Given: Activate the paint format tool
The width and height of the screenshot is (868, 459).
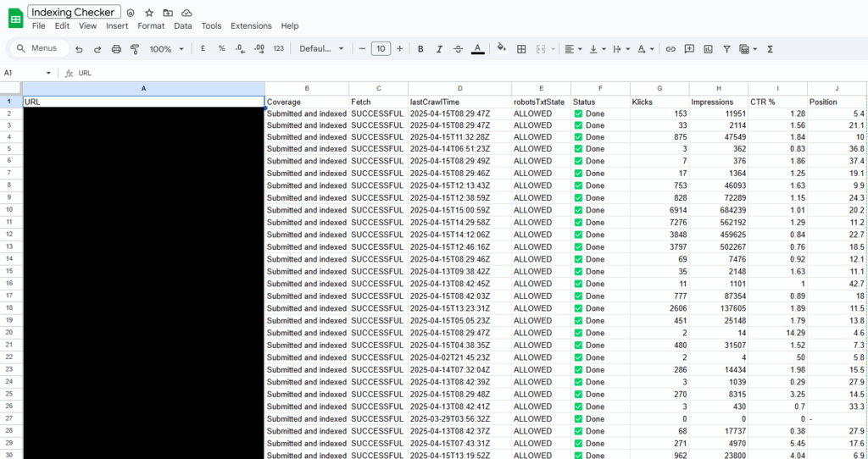Looking at the screenshot, I should pos(135,49).
